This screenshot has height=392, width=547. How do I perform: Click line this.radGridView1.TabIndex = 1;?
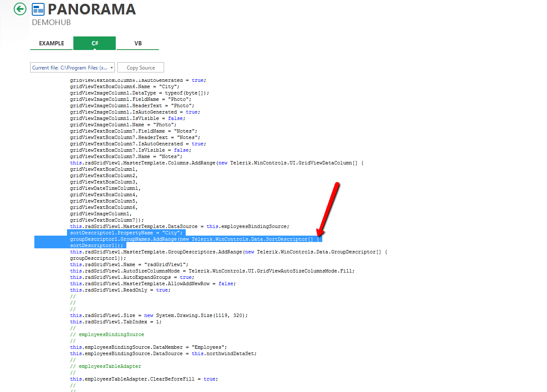click(x=116, y=322)
